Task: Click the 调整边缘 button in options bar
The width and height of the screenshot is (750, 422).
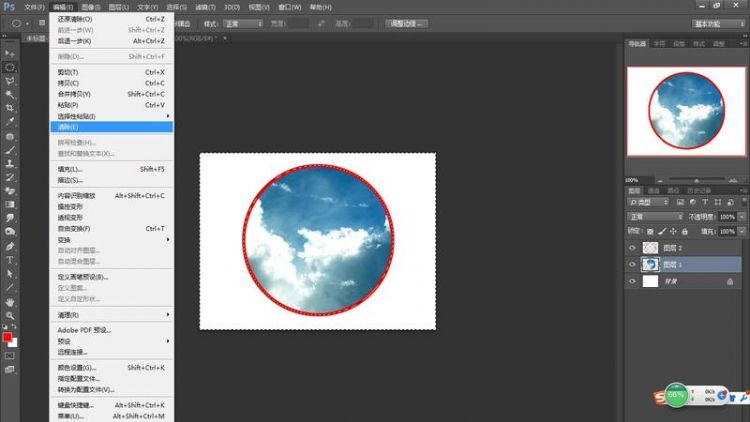Action: point(409,22)
